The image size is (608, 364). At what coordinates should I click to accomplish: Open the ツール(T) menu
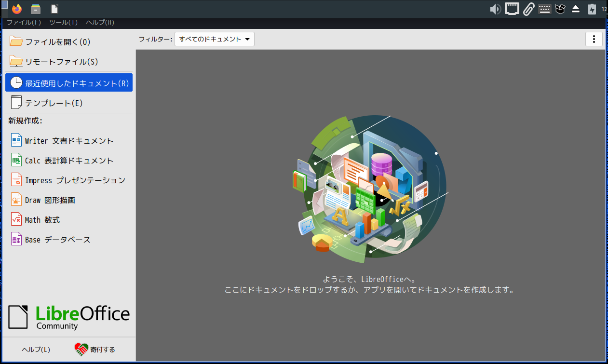pos(64,22)
